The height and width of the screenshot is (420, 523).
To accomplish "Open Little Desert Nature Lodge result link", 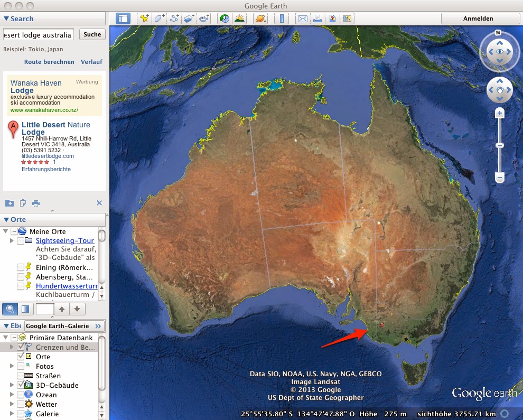I will pyautogui.click(x=55, y=128).
